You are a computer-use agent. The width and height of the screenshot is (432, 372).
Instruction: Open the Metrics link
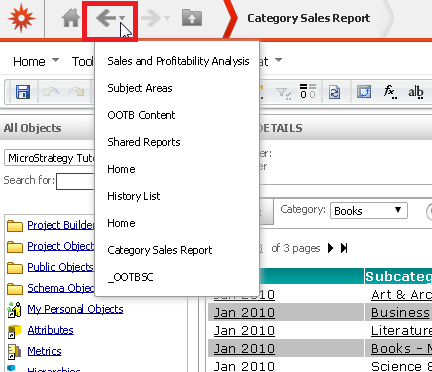44,351
